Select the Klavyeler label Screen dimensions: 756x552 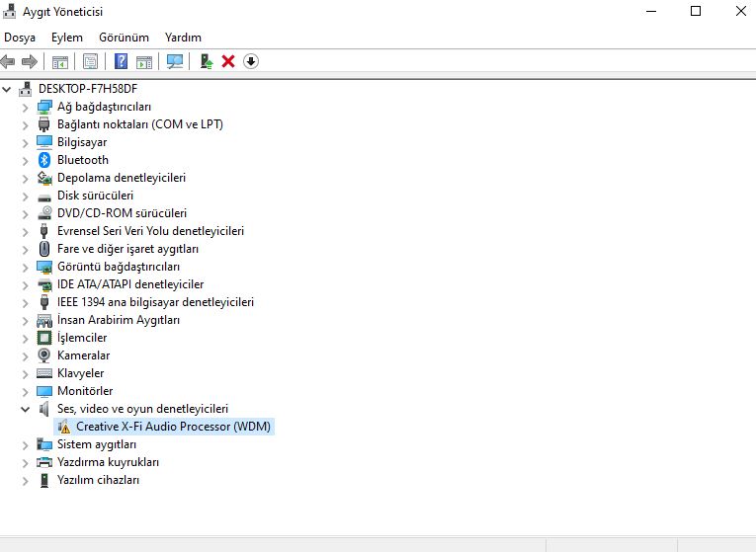[80, 373]
